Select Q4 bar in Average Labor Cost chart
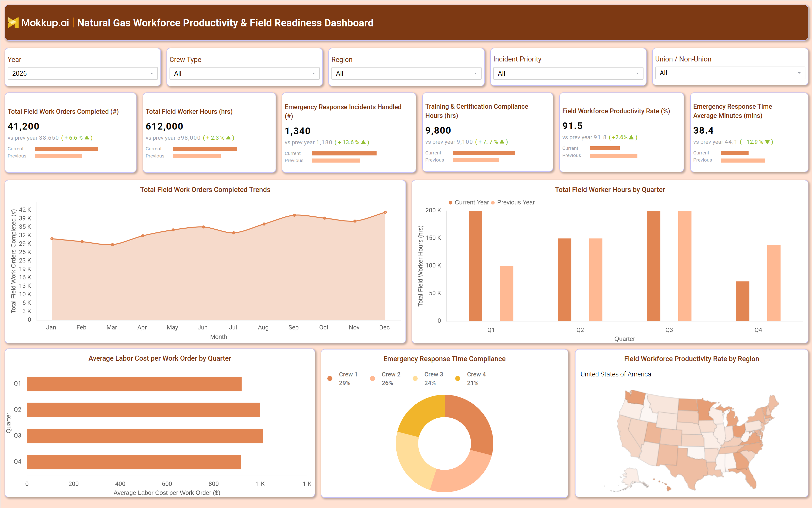Viewport: 812px width, 508px height. (134, 462)
